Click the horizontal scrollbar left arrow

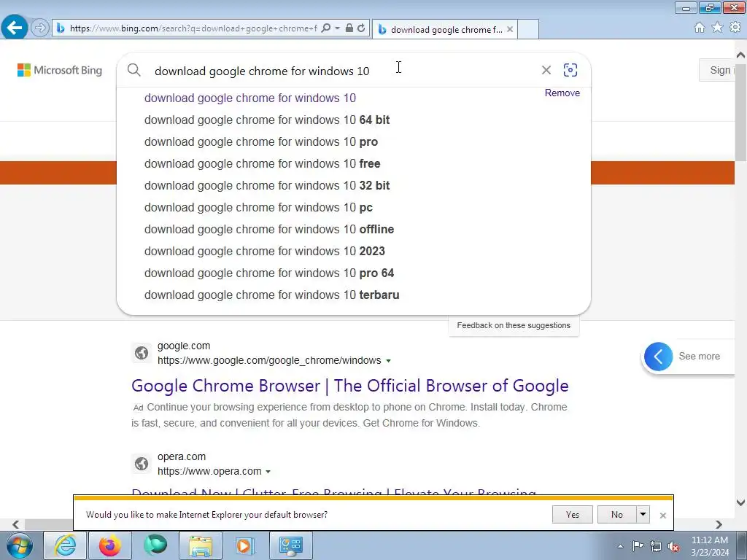coord(16,524)
